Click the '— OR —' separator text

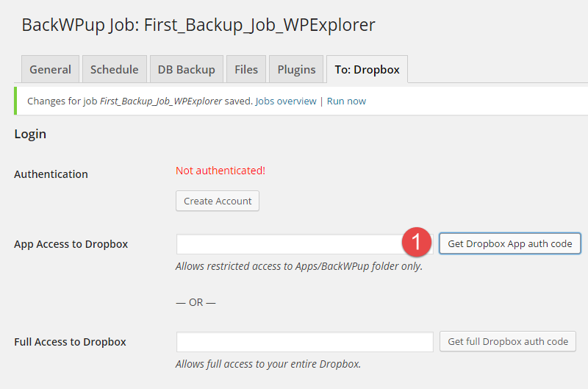tap(196, 302)
